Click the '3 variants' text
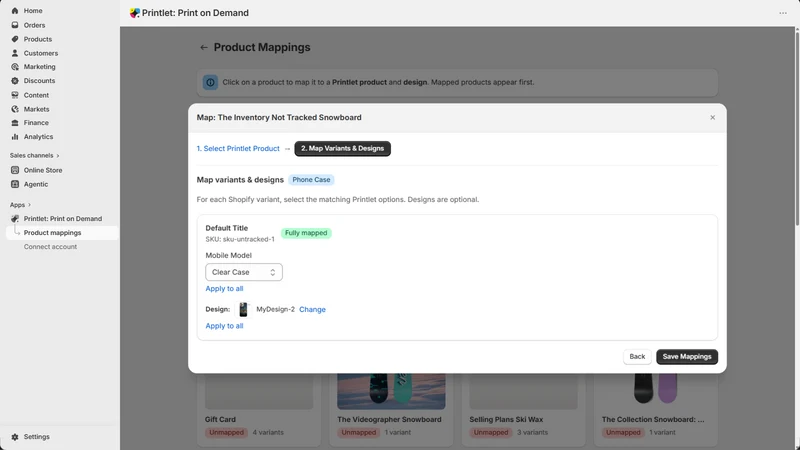The height and width of the screenshot is (450, 800). point(532,432)
